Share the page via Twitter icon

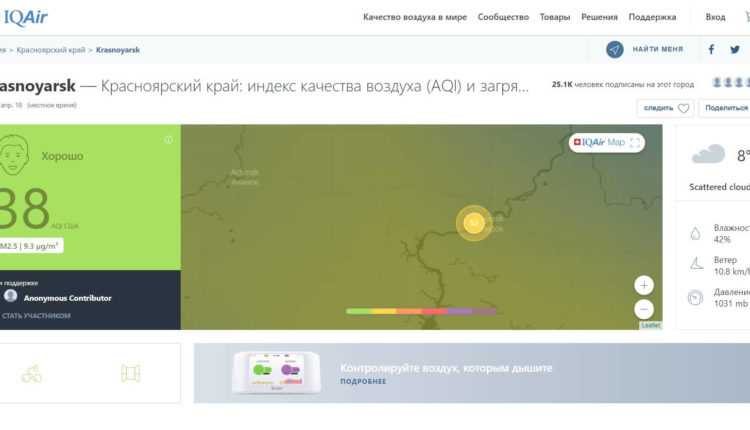(x=735, y=49)
